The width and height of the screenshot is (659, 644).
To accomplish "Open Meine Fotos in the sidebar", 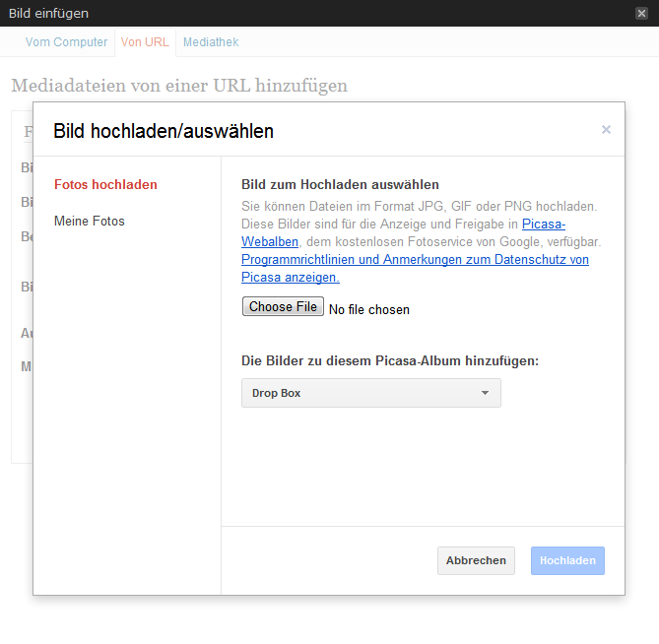I will pyautogui.click(x=90, y=221).
